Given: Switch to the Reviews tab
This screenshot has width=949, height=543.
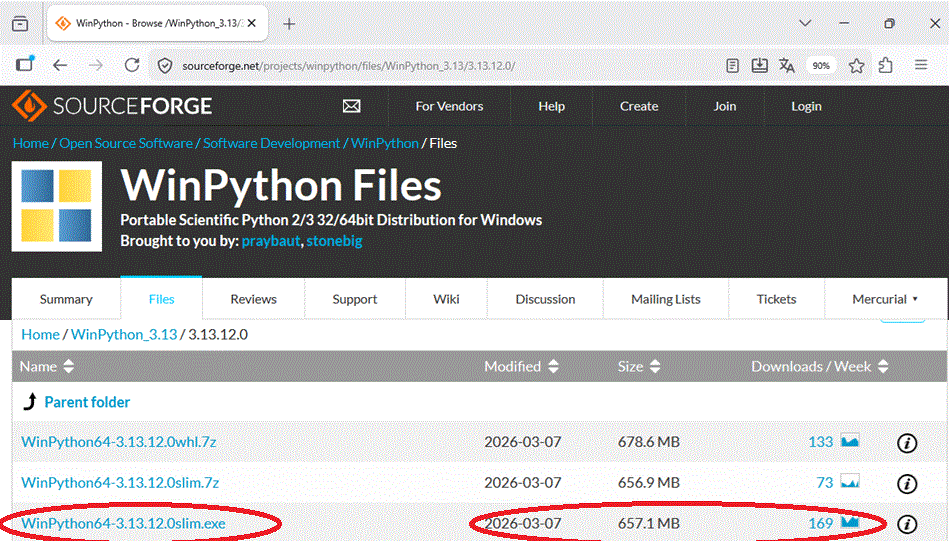Looking at the screenshot, I should pos(253,299).
